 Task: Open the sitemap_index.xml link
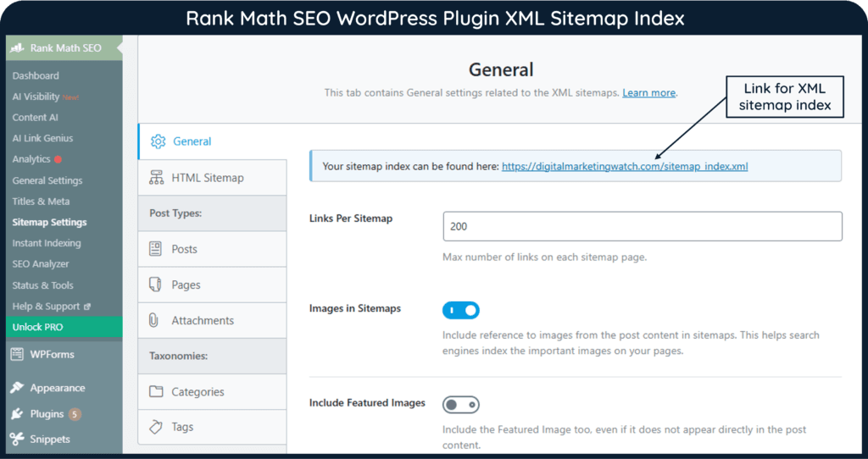pyautogui.click(x=625, y=166)
